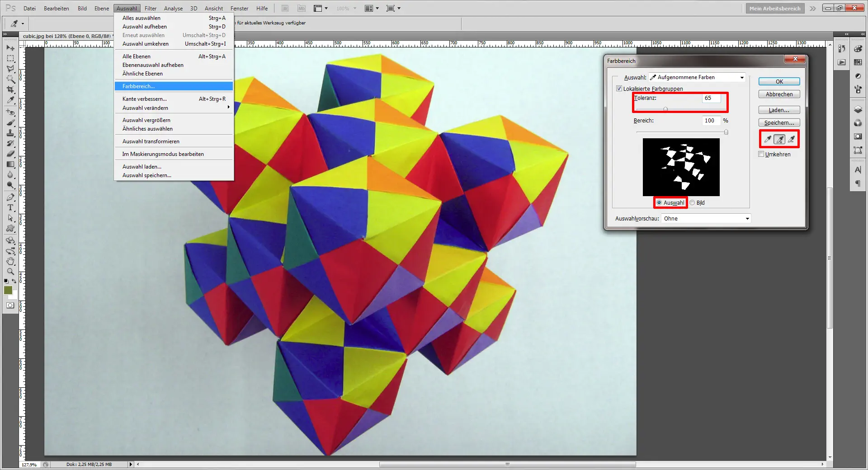Enable the Umkehren checkbox
This screenshot has height=470, width=868.
click(x=761, y=154)
